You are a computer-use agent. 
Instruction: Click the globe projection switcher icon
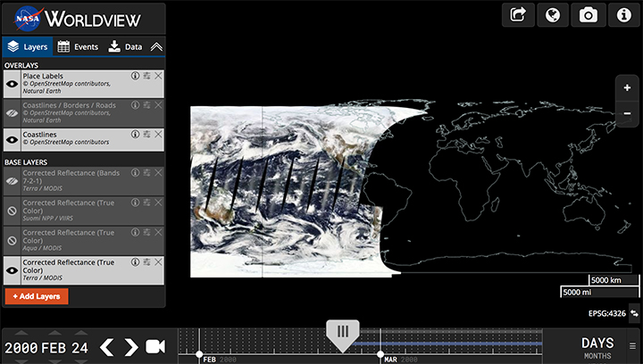pyautogui.click(x=553, y=14)
